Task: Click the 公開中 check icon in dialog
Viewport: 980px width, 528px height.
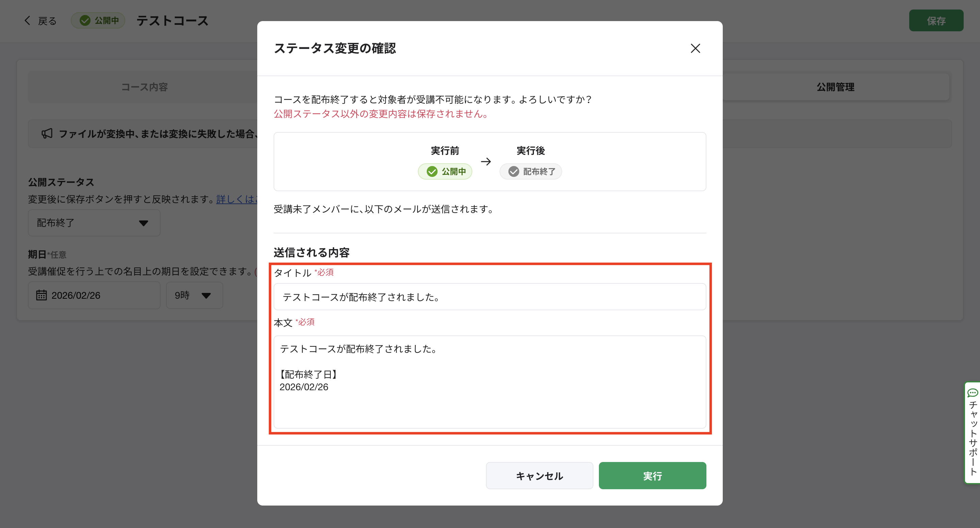Action: (432, 171)
